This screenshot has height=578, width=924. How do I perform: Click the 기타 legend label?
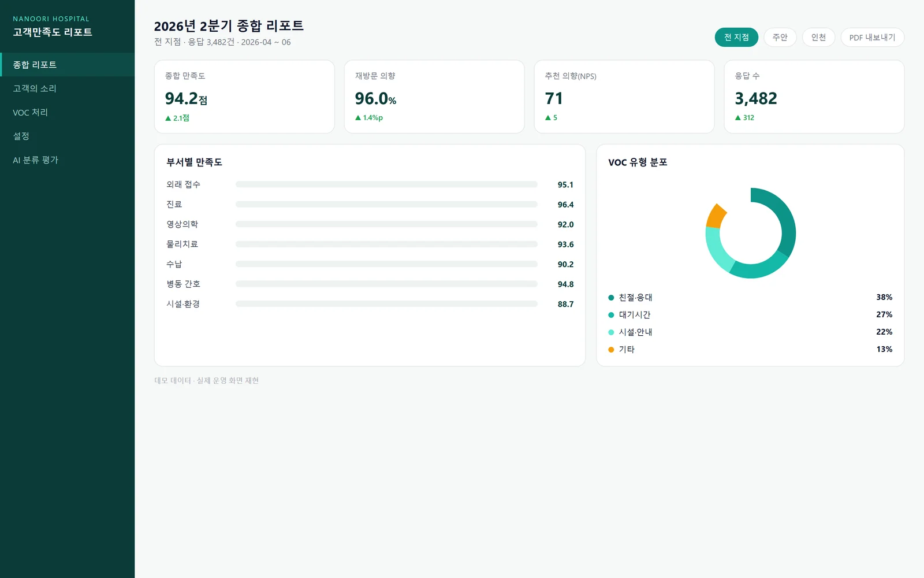[627, 350]
